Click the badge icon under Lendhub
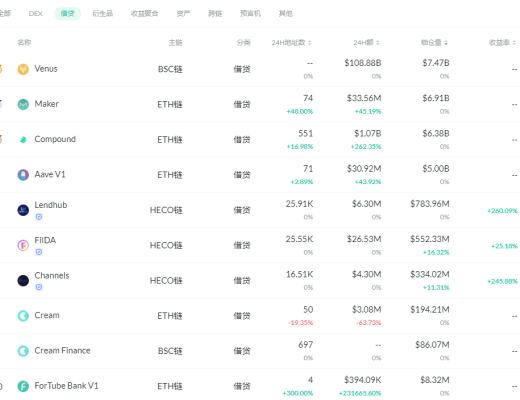The width and height of the screenshot is (520, 400). coord(39,217)
